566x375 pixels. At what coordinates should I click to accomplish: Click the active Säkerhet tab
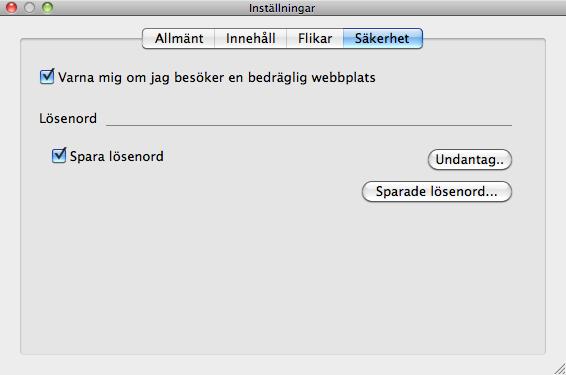click(x=383, y=38)
